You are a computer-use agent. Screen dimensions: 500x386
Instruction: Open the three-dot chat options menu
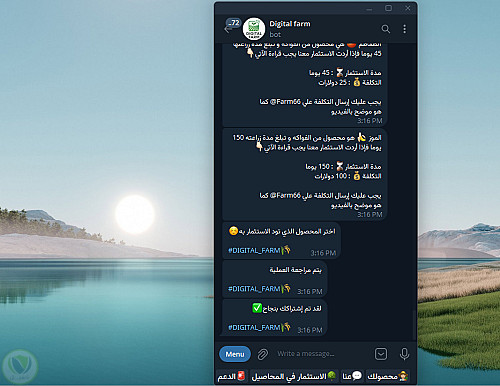tap(404, 29)
